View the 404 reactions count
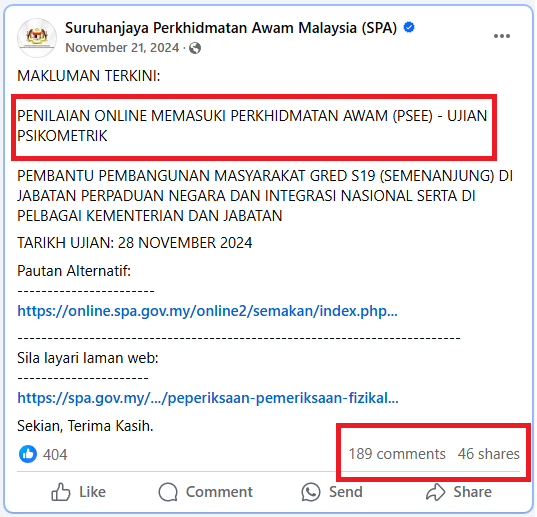Image resolution: width=537 pixels, height=517 pixels. (55, 455)
